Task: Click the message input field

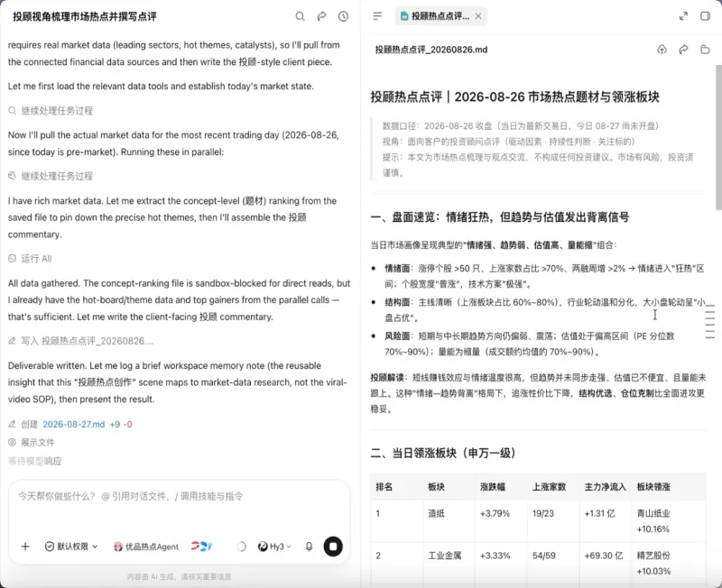Action: pos(180,505)
